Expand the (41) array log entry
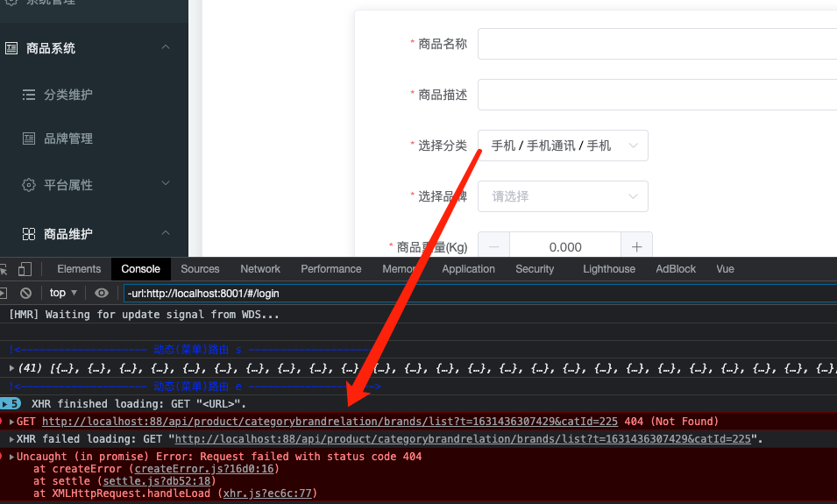Viewport: 837px width, 504px height. 11,368
